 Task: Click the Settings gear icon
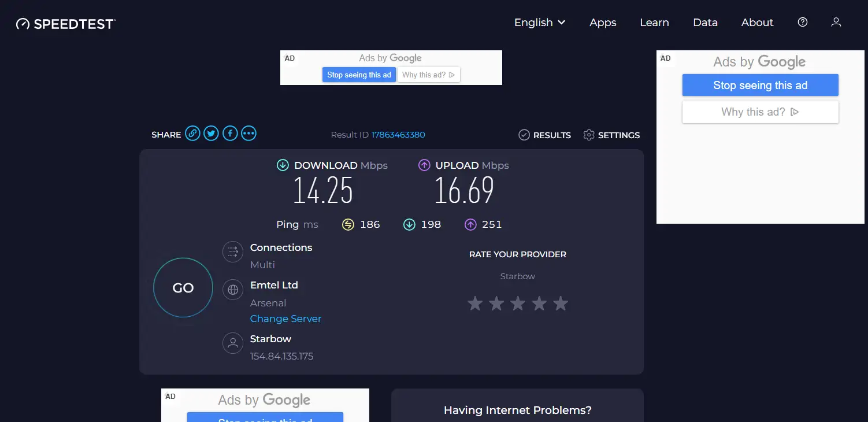[x=589, y=135]
